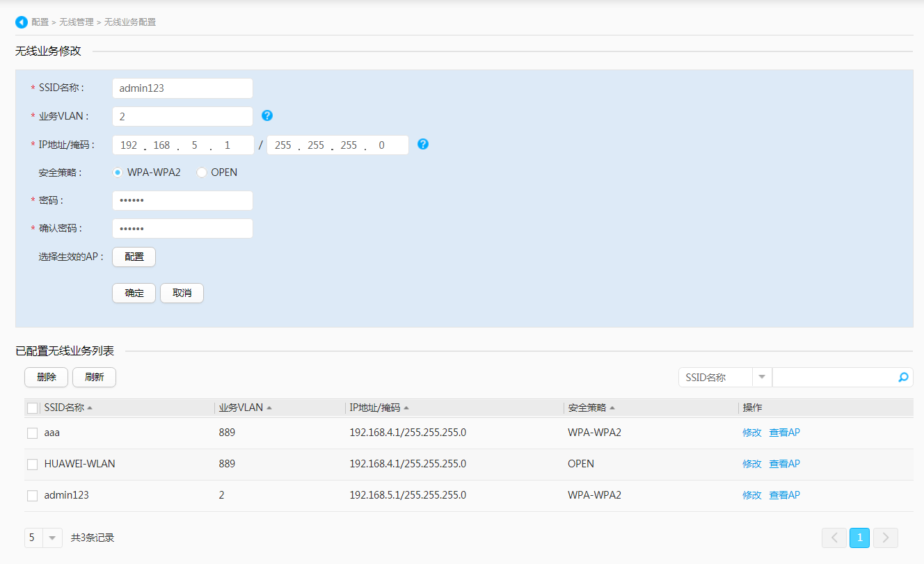
Task: Click the 确定 button
Action: (x=134, y=293)
